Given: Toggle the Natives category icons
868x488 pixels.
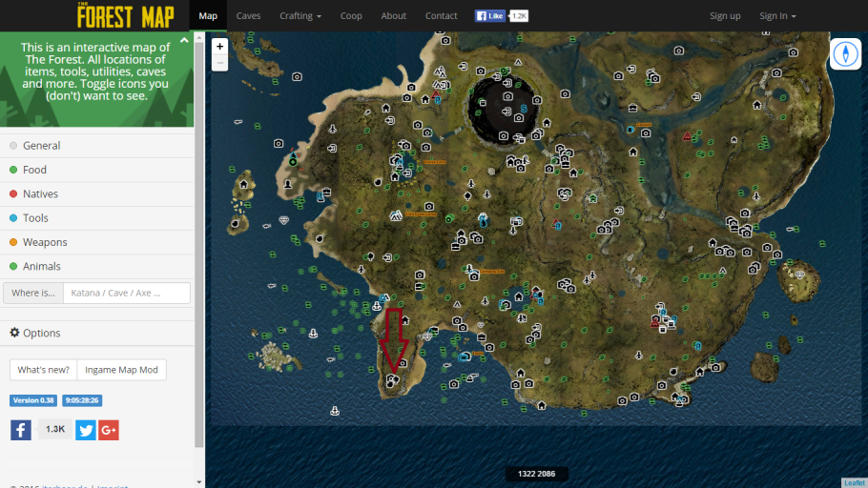Looking at the screenshot, I should tap(40, 194).
